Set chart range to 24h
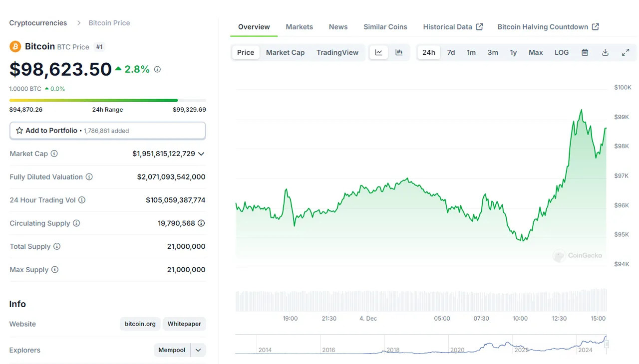Screen dimensions: 639x364 (429, 52)
